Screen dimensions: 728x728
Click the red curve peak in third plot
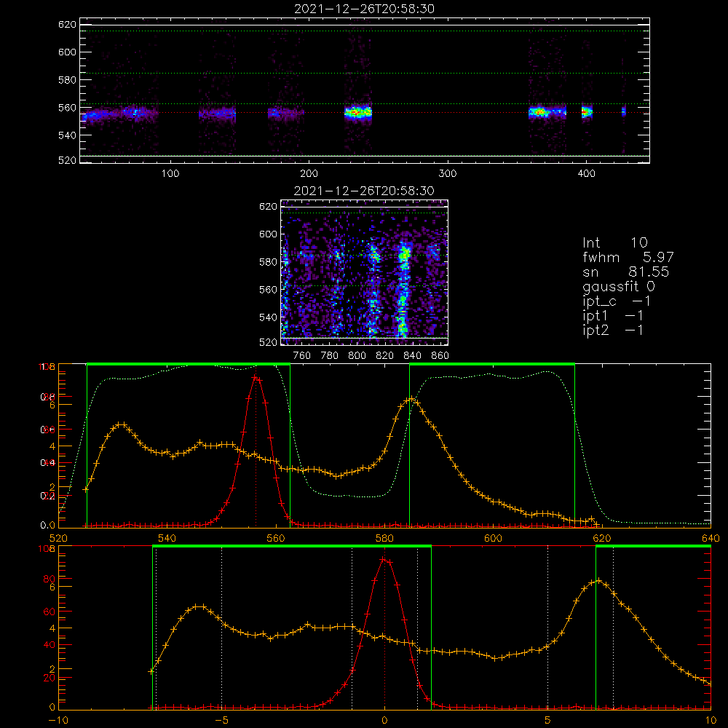[256, 377]
